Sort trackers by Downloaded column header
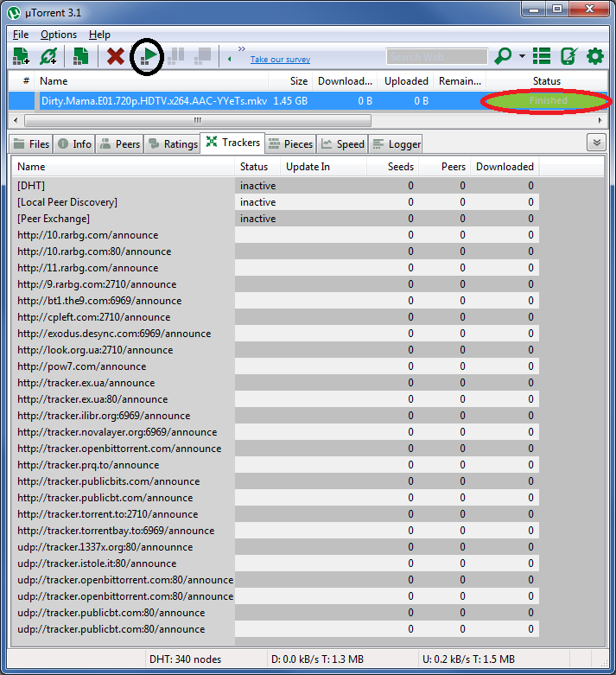This screenshot has width=616, height=675. coord(505,167)
